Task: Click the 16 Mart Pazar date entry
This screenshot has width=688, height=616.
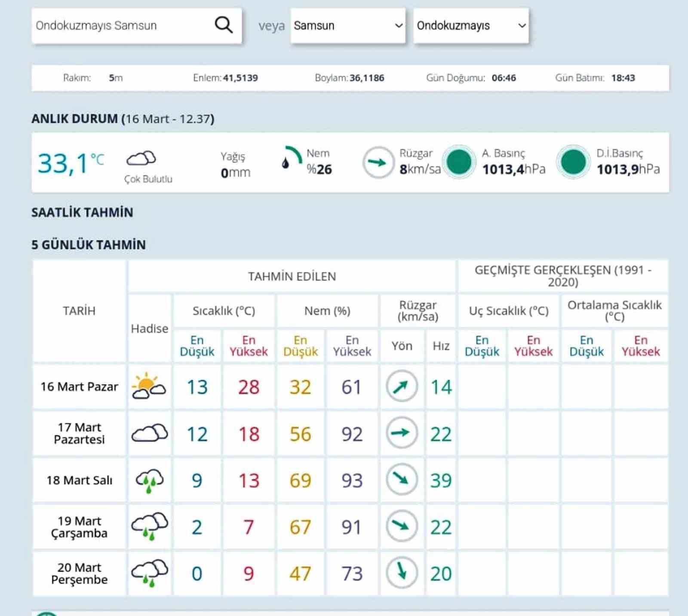Action: 79,386
